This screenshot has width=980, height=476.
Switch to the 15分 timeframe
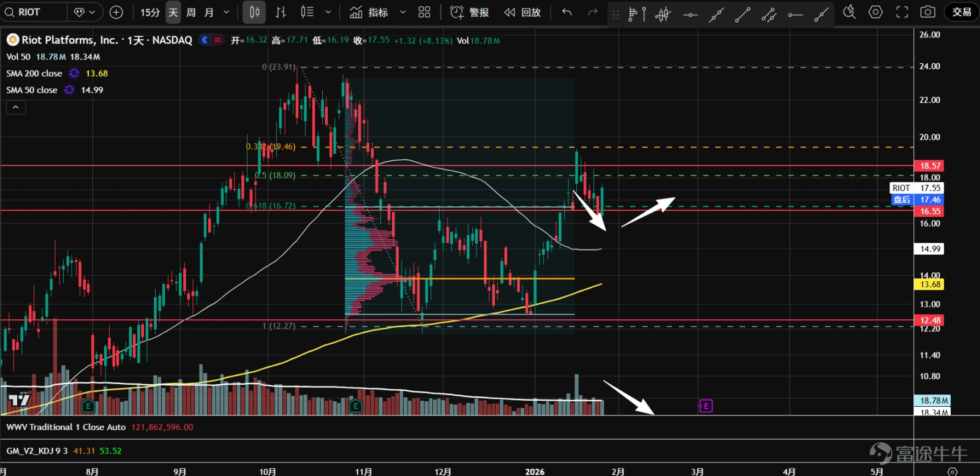pos(150,12)
